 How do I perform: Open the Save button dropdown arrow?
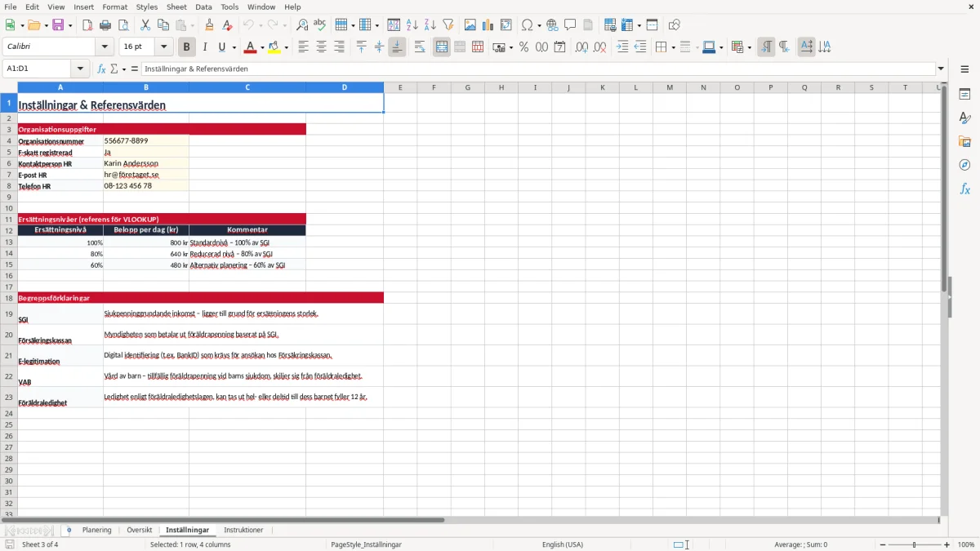pyautogui.click(x=70, y=25)
